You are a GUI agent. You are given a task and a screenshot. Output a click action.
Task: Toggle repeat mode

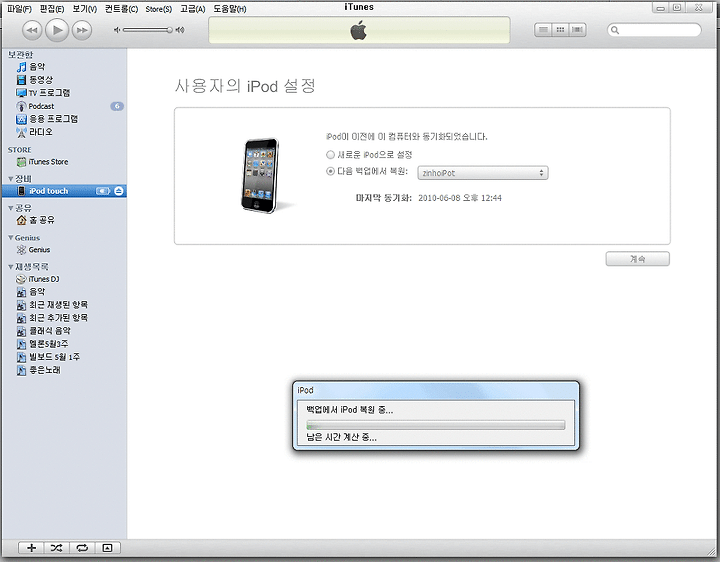82,548
